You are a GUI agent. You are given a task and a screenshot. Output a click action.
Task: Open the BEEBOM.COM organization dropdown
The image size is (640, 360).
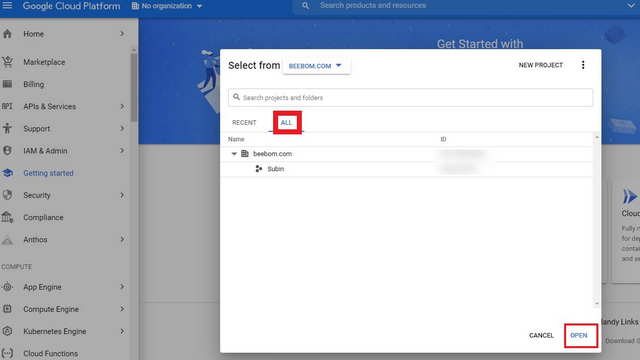[316, 66]
